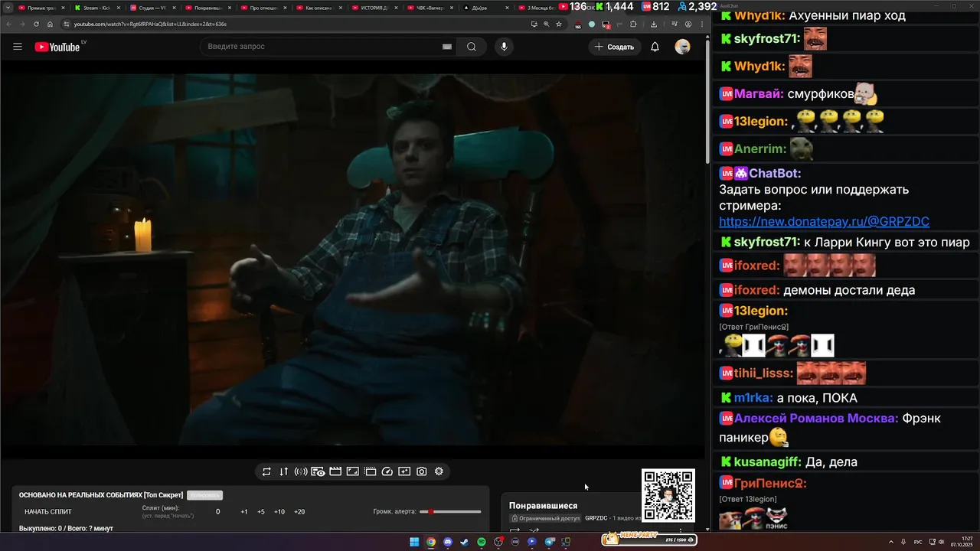Zoom the page via address bar magnifier

click(547, 24)
